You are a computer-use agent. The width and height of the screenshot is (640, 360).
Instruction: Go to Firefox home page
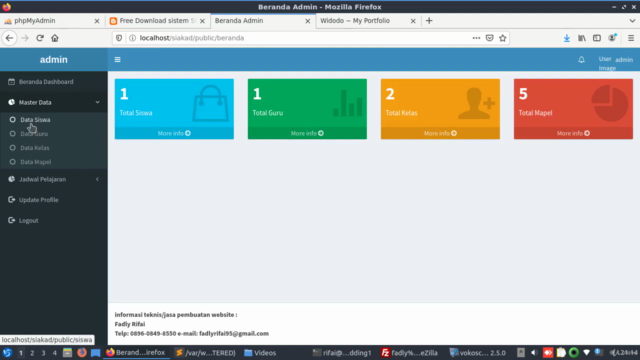click(x=55, y=38)
